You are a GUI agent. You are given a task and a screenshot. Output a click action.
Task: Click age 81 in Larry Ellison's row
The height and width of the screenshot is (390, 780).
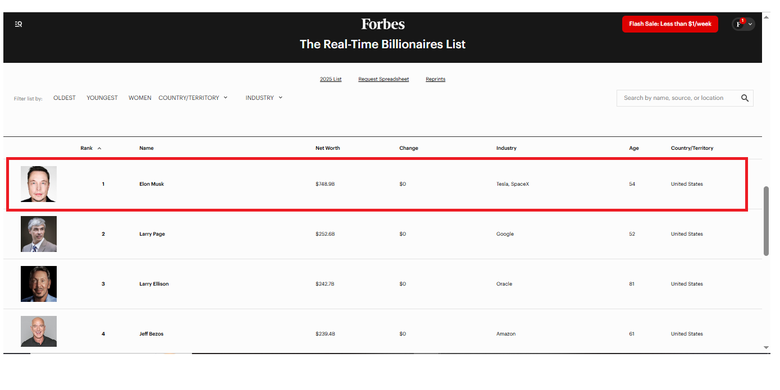coord(632,284)
